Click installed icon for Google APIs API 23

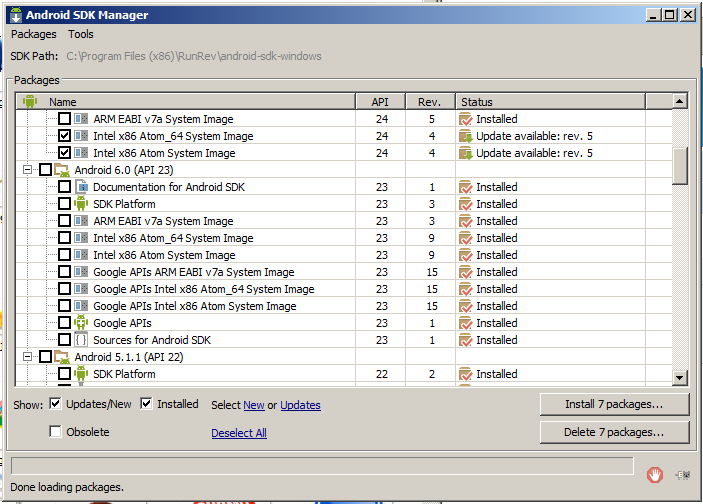pyautogui.click(x=466, y=323)
